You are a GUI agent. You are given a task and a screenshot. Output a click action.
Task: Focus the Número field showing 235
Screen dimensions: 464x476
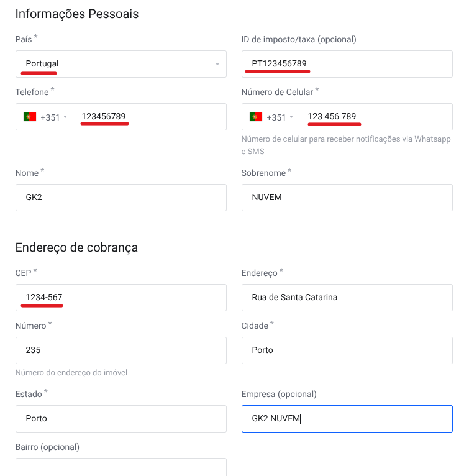tap(121, 350)
